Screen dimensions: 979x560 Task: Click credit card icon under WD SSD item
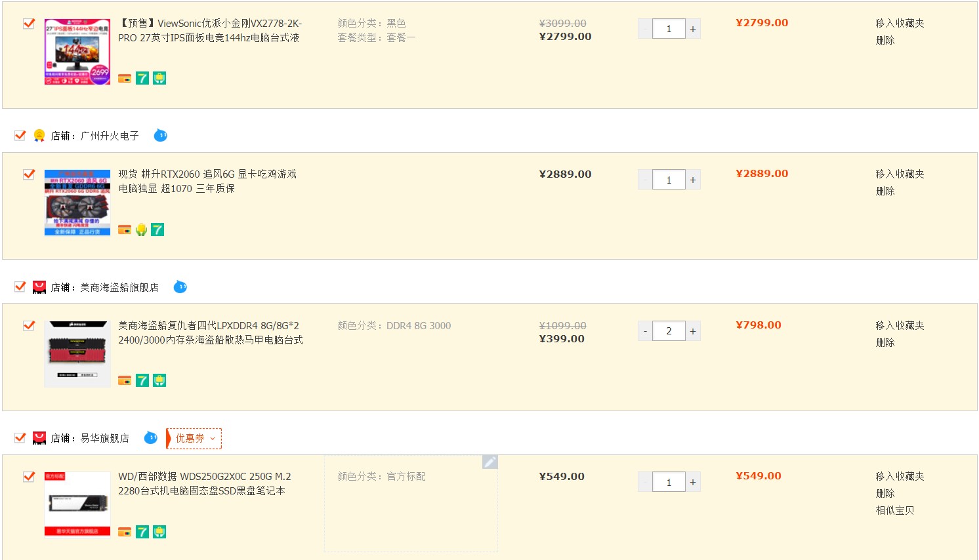(x=125, y=532)
